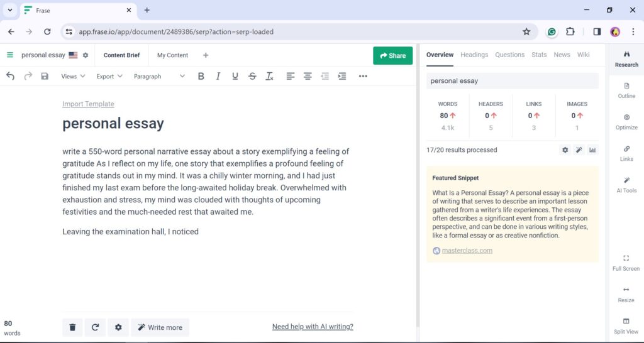Viewport: 644px width, 343px height.
Task: Click the US flag language icon
Action: click(73, 55)
